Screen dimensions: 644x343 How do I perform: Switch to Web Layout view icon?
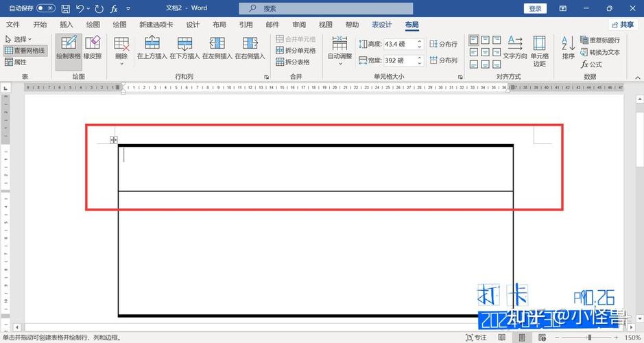(x=542, y=338)
